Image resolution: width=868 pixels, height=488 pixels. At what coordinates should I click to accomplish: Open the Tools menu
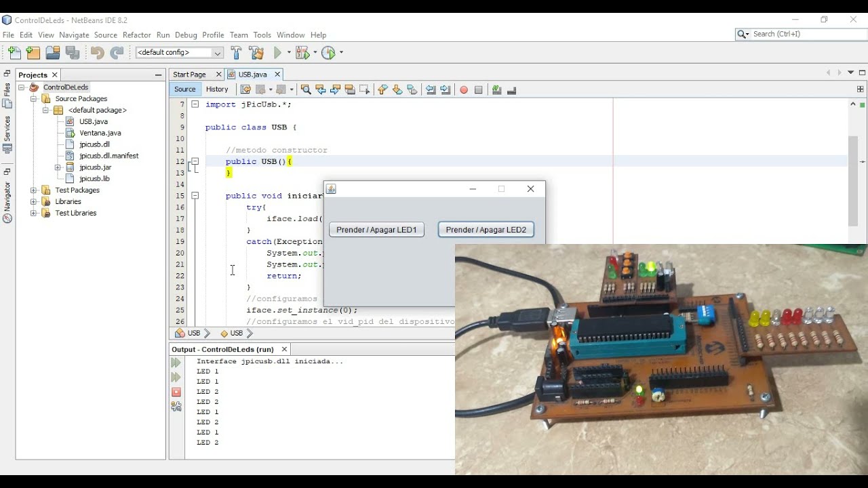262,35
